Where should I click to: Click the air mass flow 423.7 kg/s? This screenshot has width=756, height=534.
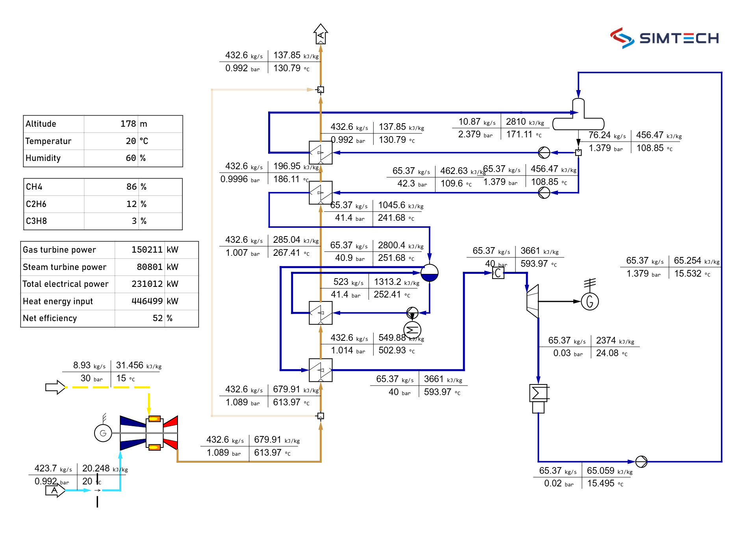point(53,469)
